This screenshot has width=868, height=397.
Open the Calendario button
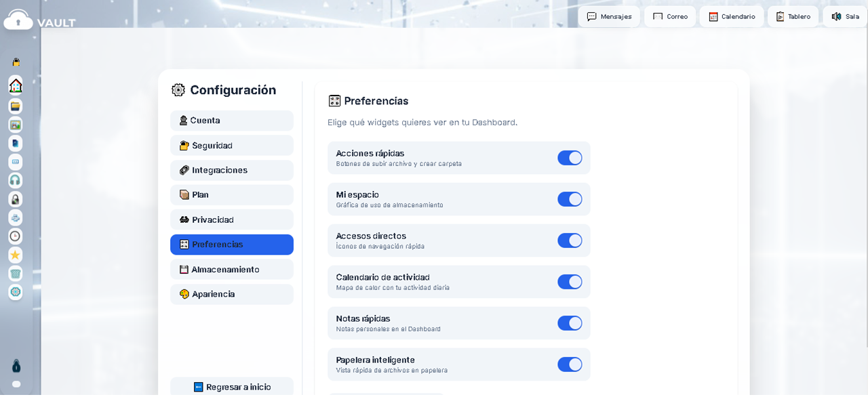click(x=732, y=16)
